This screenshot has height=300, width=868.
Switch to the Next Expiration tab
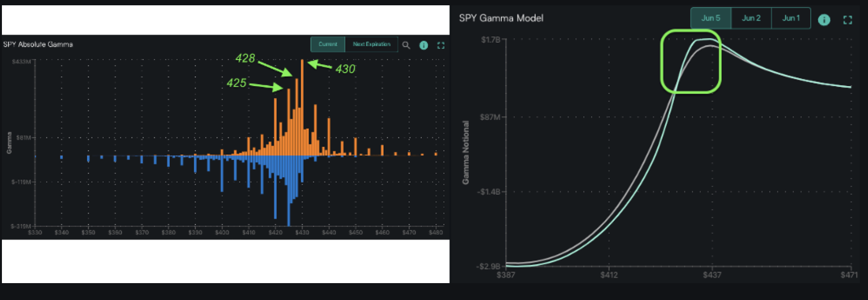point(371,44)
